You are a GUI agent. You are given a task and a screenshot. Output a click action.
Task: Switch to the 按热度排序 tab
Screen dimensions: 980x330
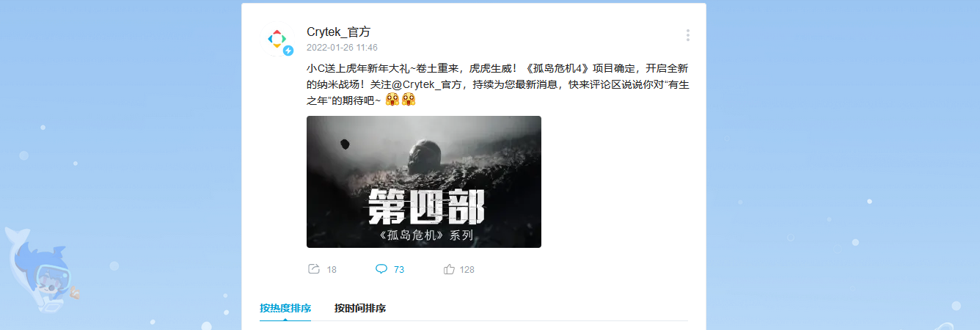(285, 308)
